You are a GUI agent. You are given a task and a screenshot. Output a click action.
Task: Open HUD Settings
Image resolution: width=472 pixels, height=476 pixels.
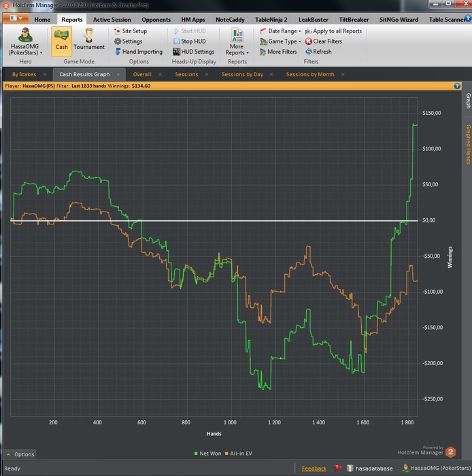coord(194,52)
